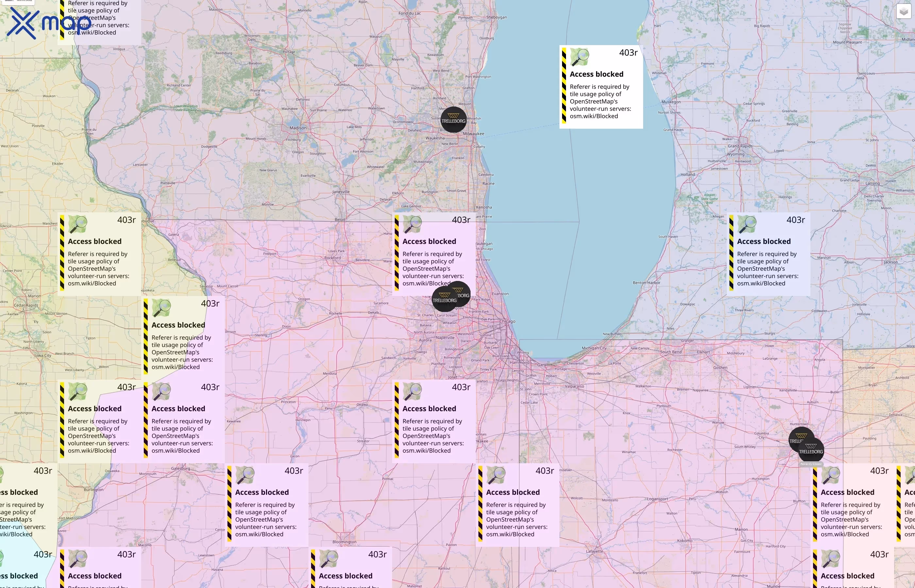Click the Kenosha city label
The height and width of the screenshot is (588, 915).
click(x=484, y=207)
